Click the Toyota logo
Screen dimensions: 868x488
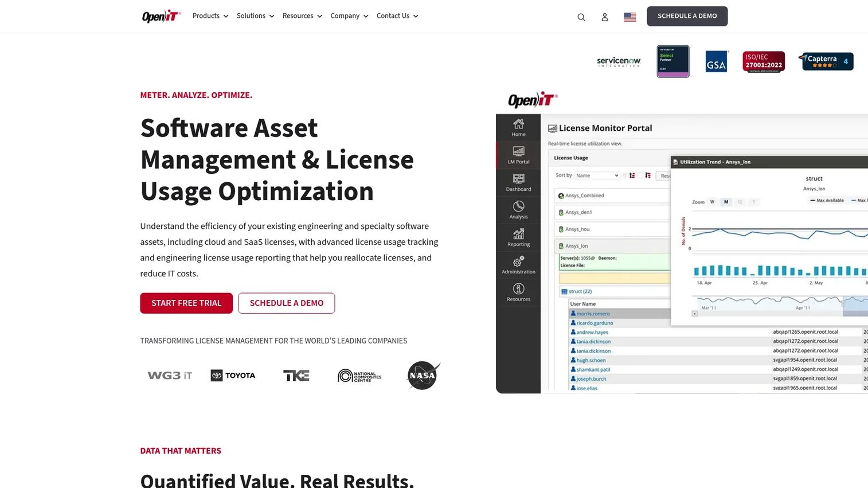pyautogui.click(x=233, y=376)
